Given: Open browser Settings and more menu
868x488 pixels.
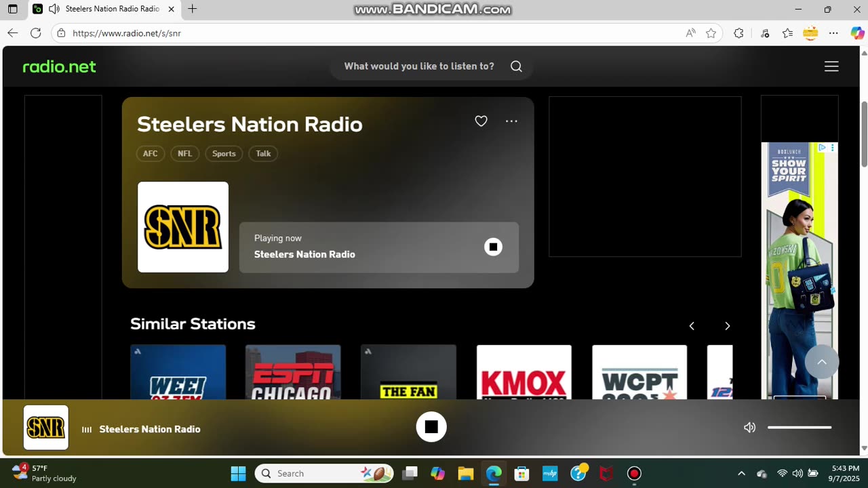Looking at the screenshot, I should 833,33.
